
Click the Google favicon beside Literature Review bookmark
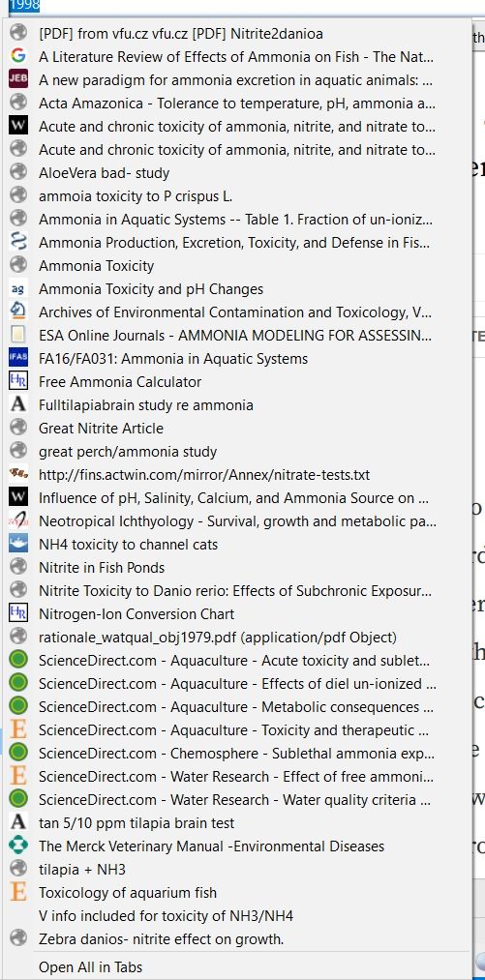18,57
